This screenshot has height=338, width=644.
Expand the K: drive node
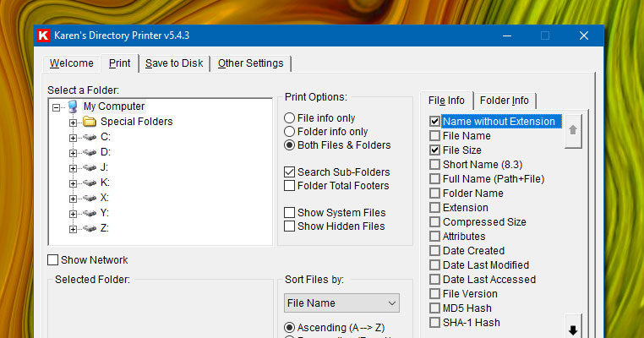click(x=74, y=183)
